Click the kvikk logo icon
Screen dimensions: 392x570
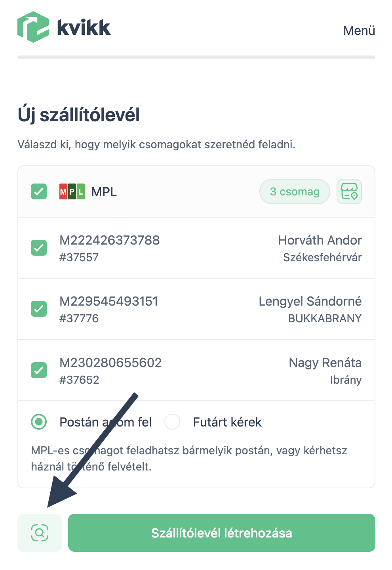(x=33, y=27)
